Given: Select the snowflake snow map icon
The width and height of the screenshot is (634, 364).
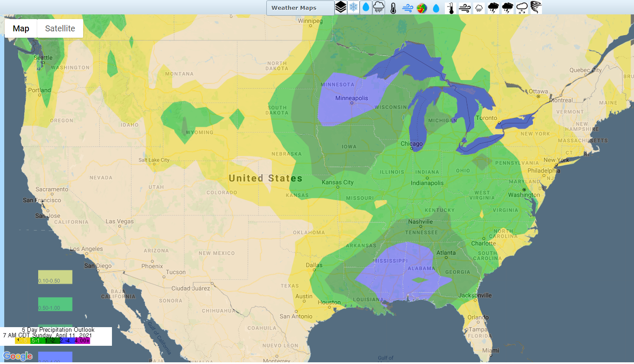Looking at the screenshot, I should click(x=353, y=8).
